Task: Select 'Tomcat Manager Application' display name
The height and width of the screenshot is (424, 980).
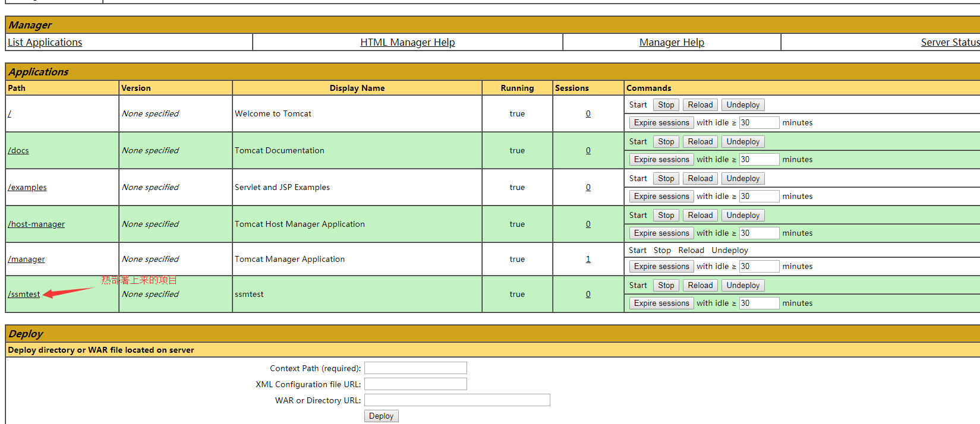Action: click(289, 259)
